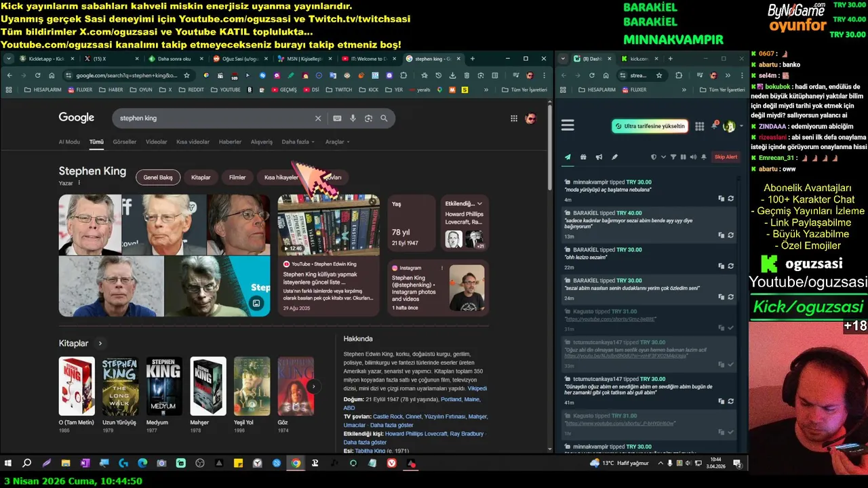Bookmark this Google page with star icon

point(186,75)
